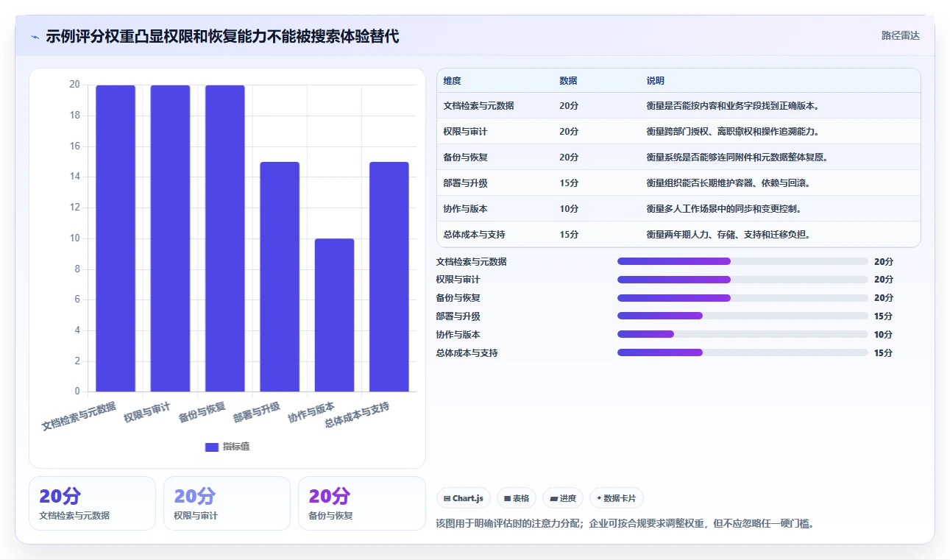
Task: Click the 备份与恢复 progress bar
Action: pyautogui.click(x=743, y=298)
